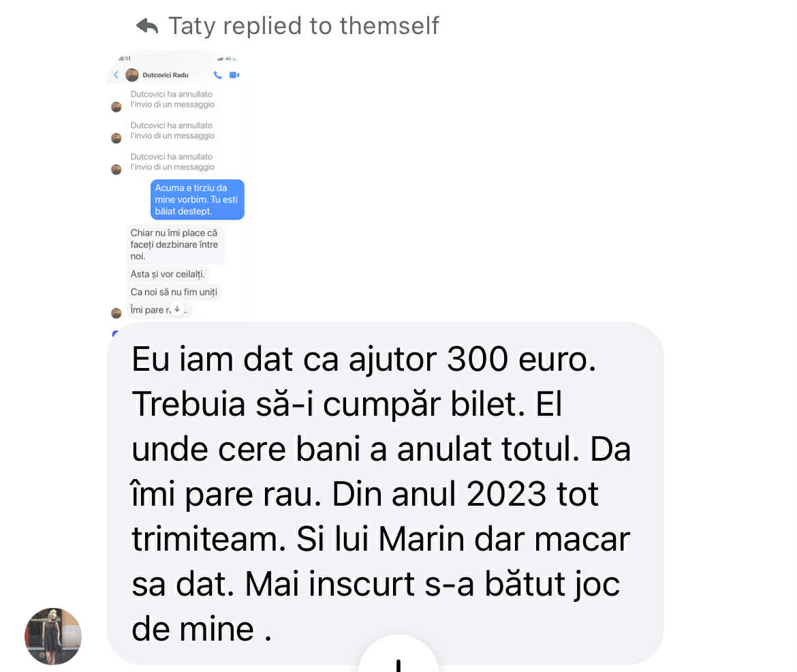Click the Dutcovici Radu header avatar
Image resolution: width=797 pixels, height=672 pixels.
click(x=132, y=75)
